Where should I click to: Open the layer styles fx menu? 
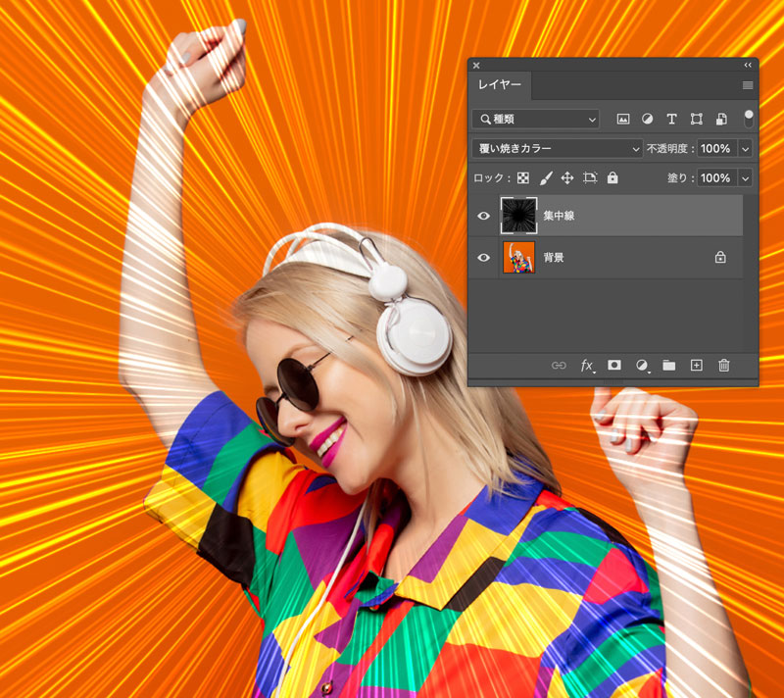click(586, 365)
